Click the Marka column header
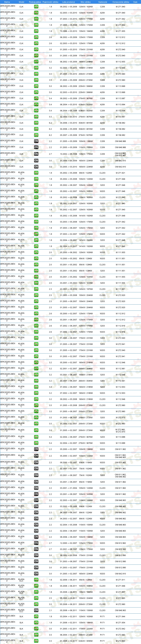This screenshot has width=141, height=644. point(7,2)
